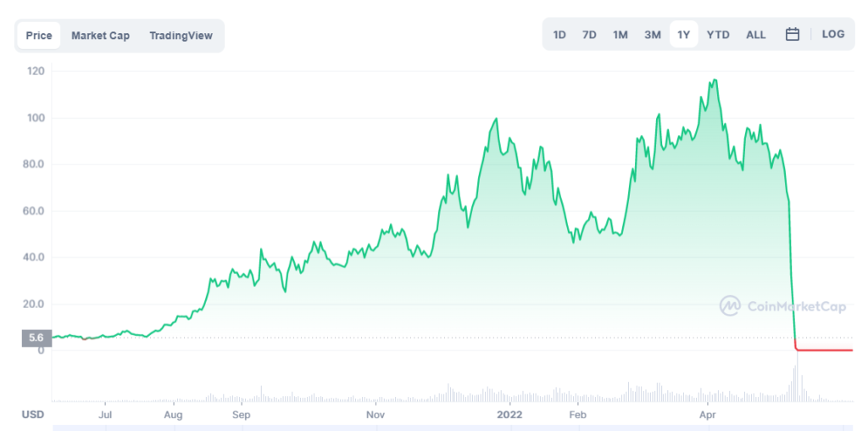Screen dimensions: 868x431
Task: Select the 1D time range
Action: [x=559, y=34]
